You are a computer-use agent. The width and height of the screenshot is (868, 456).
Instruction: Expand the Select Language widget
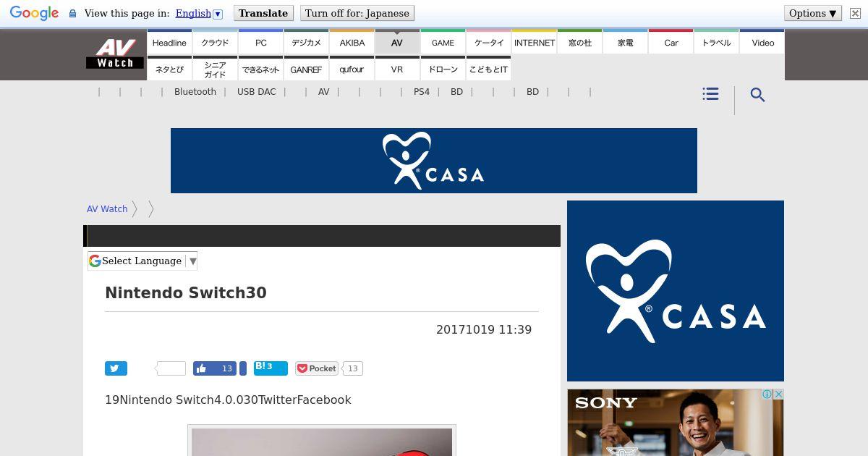tap(142, 261)
